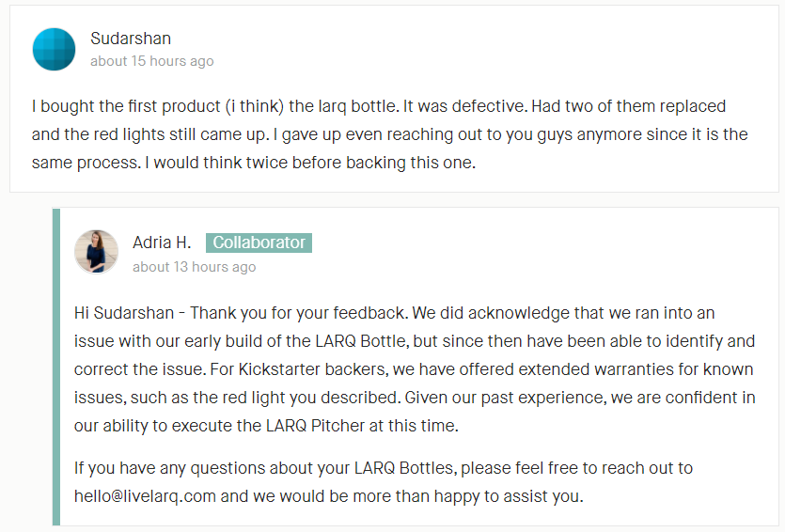785x532 pixels.
Task: Open the 'about 13 hours ago' timestamp link
Action: (195, 267)
